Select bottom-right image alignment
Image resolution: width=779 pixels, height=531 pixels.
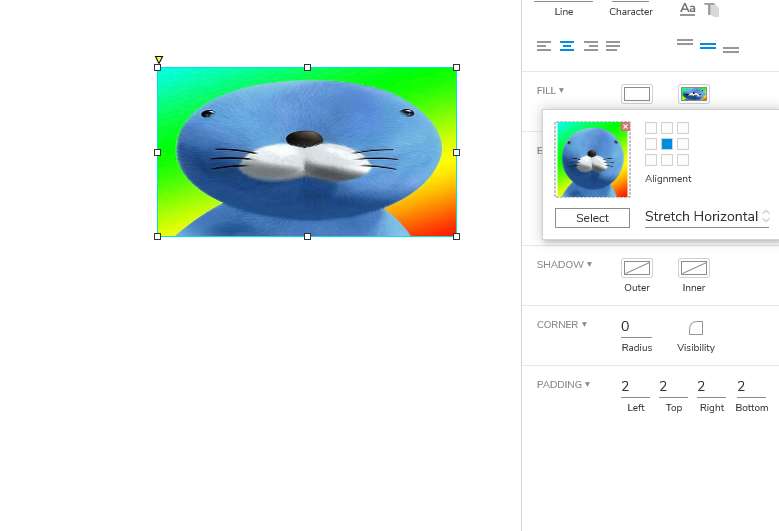(x=683, y=160)
